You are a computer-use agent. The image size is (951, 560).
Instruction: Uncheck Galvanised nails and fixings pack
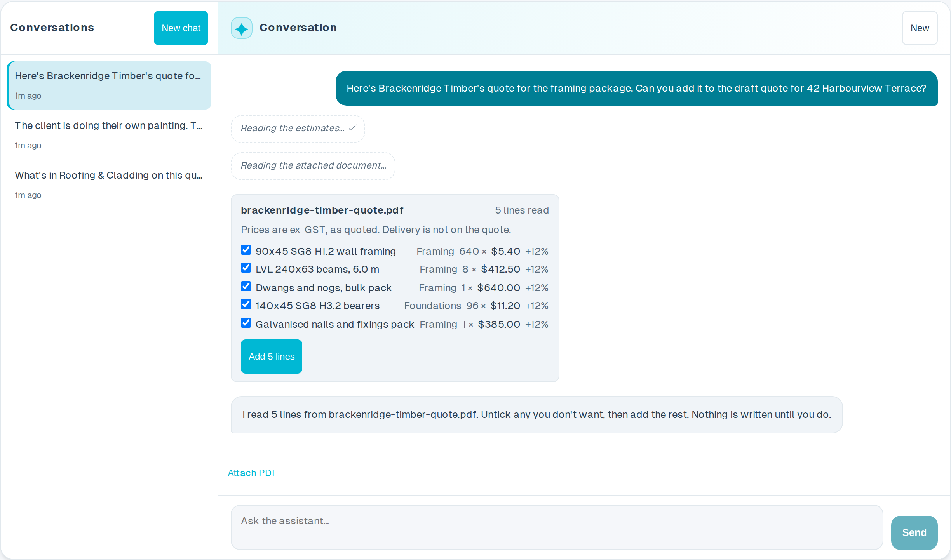pyautogui.click(x=246, y=323)
